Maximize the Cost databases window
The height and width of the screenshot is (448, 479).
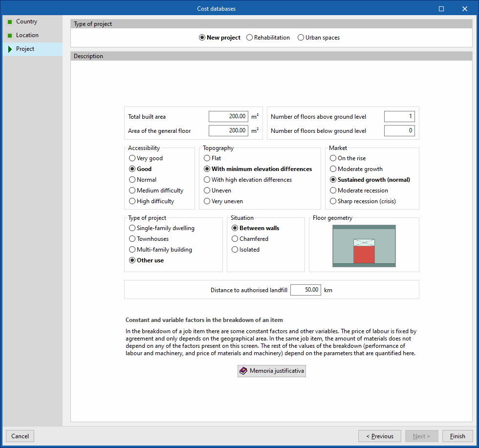coord(441,9)
